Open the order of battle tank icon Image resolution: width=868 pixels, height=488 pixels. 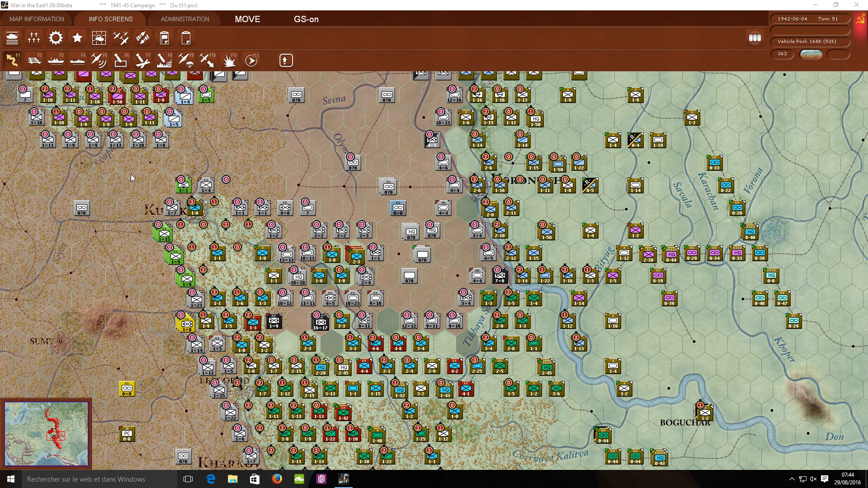(12, 38)
